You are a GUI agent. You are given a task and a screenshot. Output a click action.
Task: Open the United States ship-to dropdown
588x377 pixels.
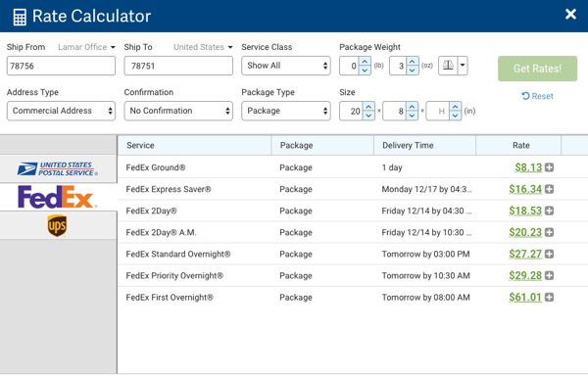pos(203,47)
